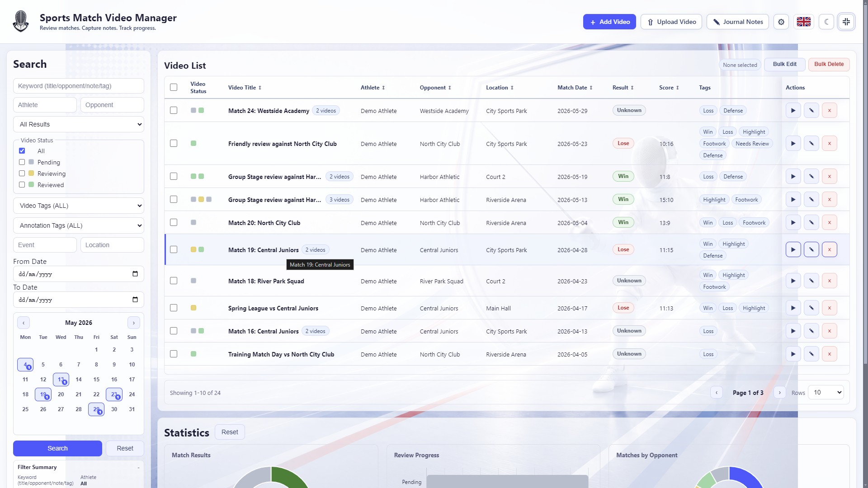868x488 pixels.
Task: Check the Match 24: Westside Academy row checkbox
Action: pos(174,111)
